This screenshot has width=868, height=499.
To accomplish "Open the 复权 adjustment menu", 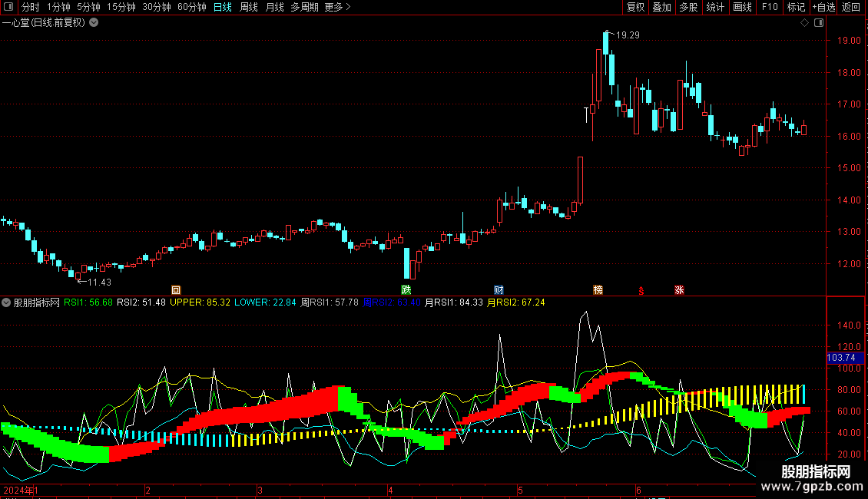I will click(635, 7).
